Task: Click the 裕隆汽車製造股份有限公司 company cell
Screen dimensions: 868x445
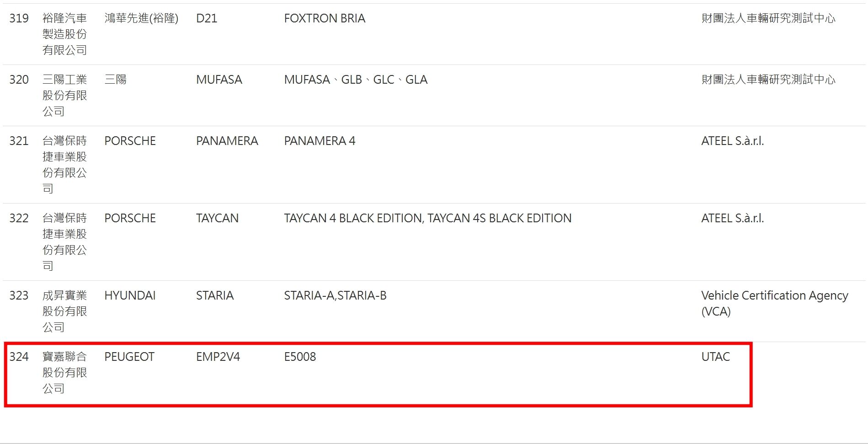Action: tap(64, 34)
